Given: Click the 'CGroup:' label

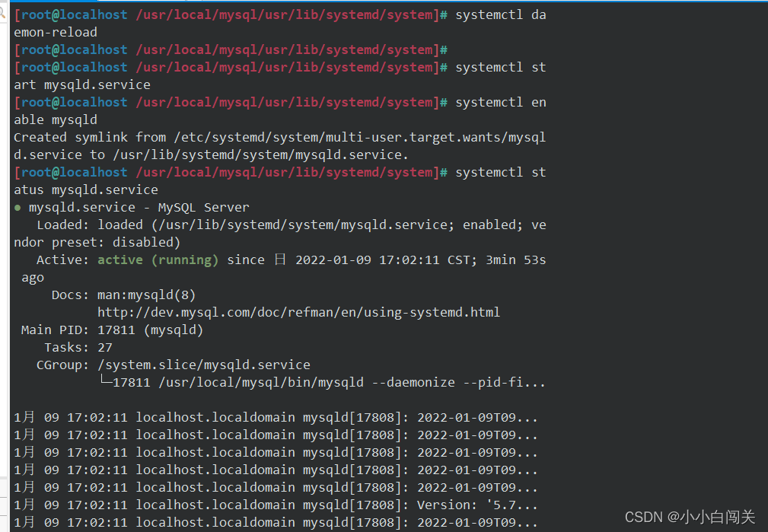Looking at the screenshot, I should (63, 365).
